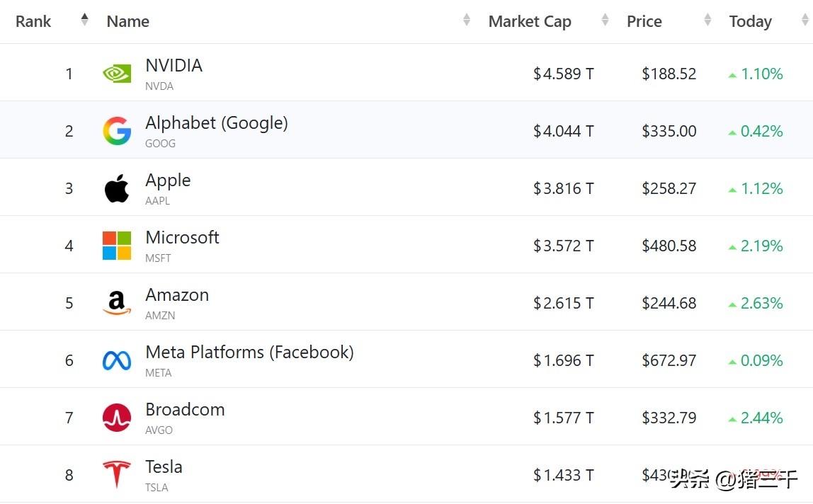Click the Meta infinity logo
The width and height of the screenshot is (813, 504).
117,361
